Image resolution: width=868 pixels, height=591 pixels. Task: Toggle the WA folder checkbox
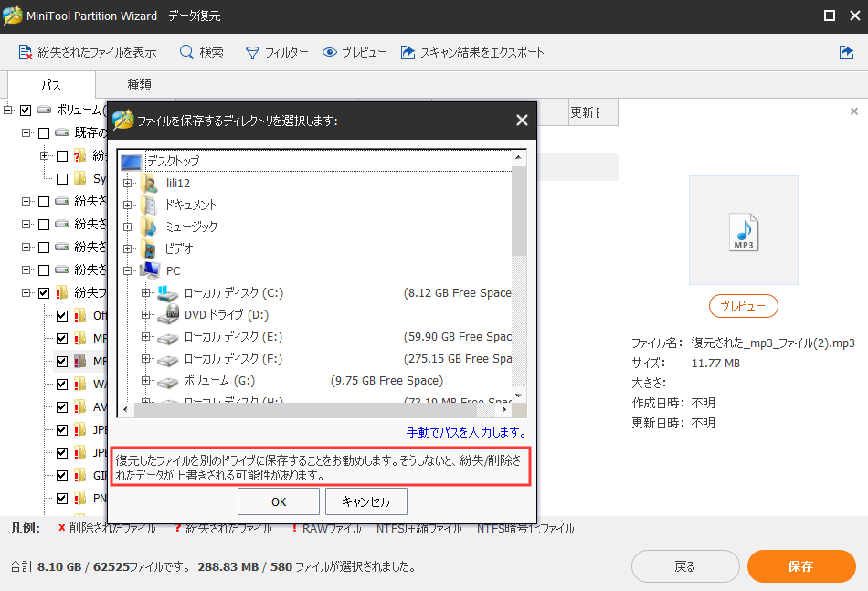point(62,384)
